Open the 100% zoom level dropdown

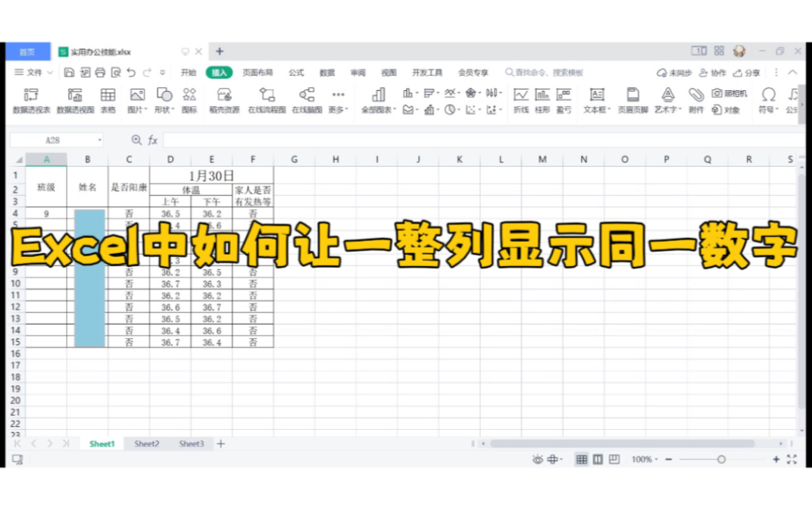click(644, 459)
